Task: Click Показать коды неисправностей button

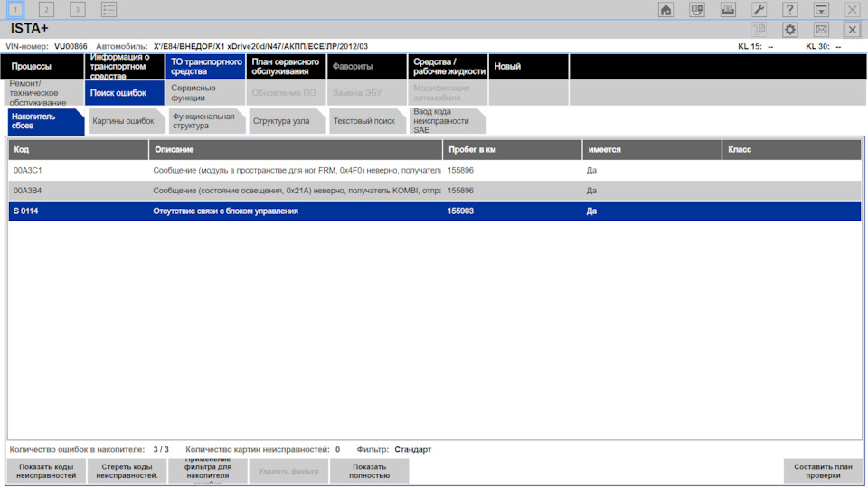Action: (46, 472)
